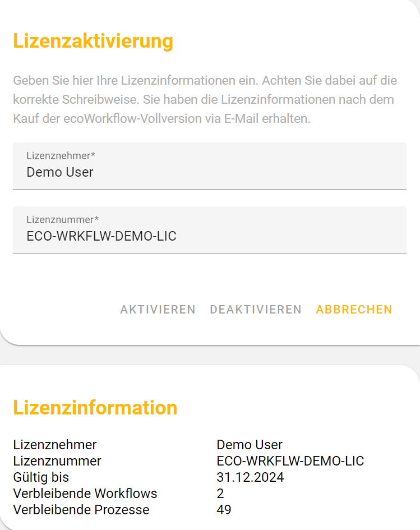The image size is (420, 530).
Task: Click the Verbleibende Workflows label
Action: (85, 494)
